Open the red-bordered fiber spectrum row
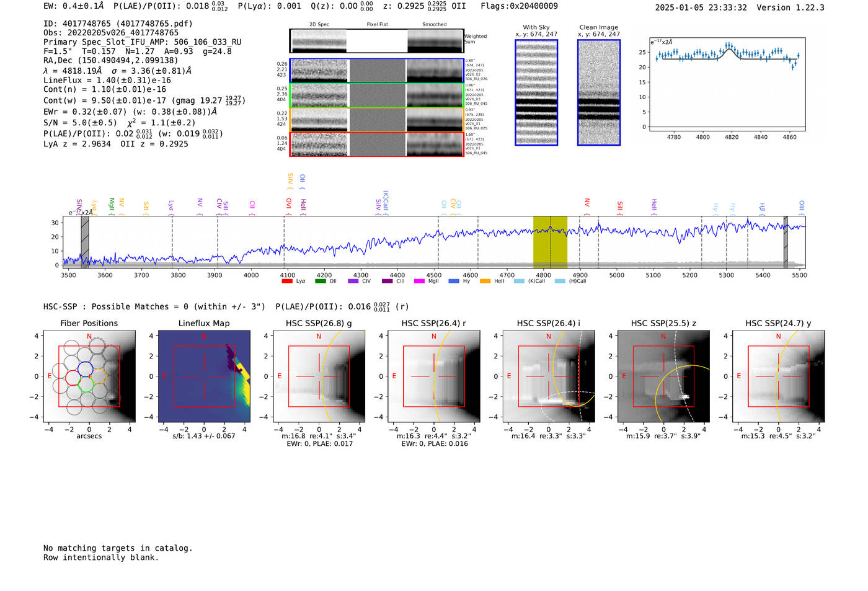Viewport: 868px width, 591px height. [376, 144]
